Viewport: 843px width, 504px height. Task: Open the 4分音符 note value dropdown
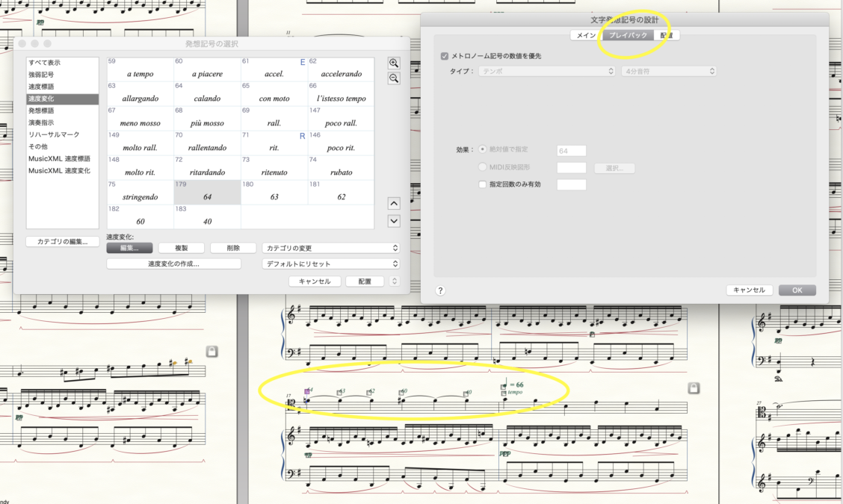(x=669, y=71)
